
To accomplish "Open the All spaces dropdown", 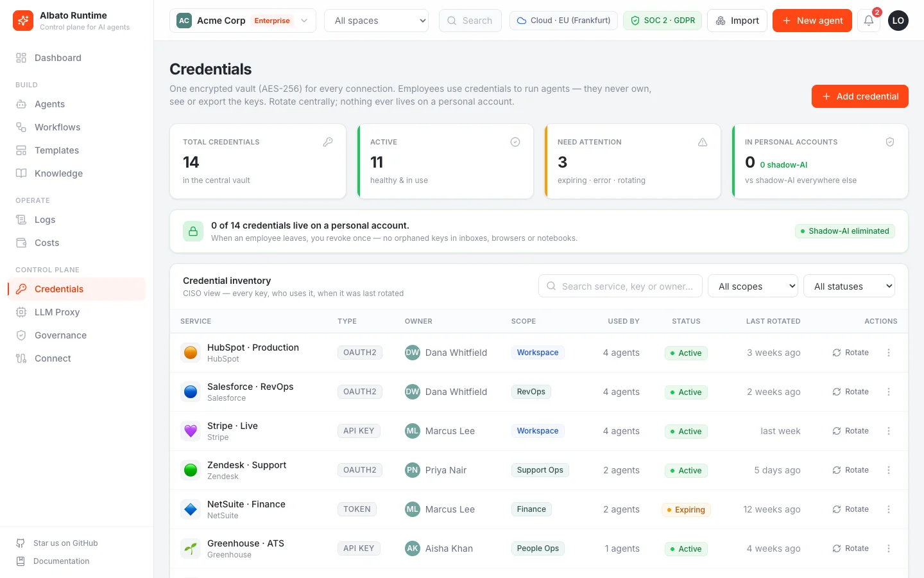I will tap(377, 21).
